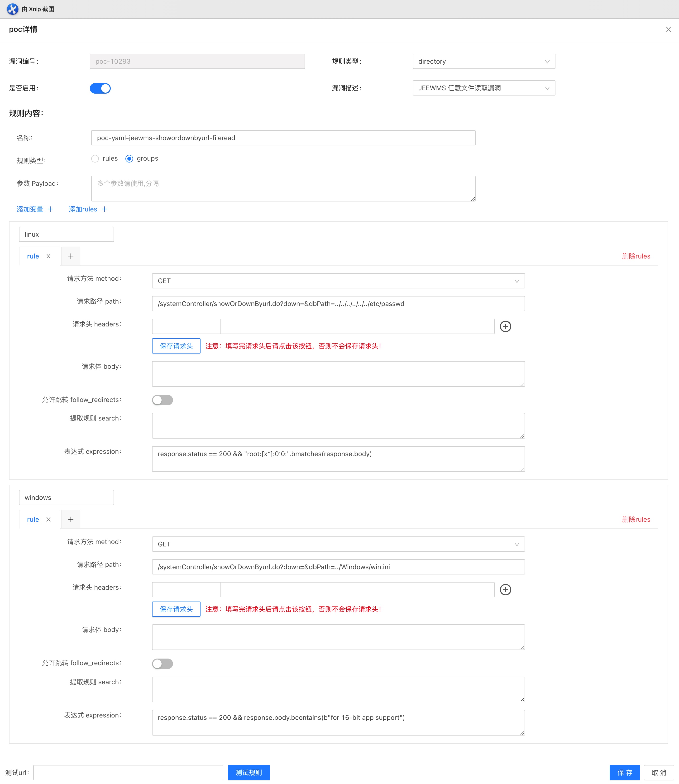Add header row in windows rule
Screen dimensions: 679x784
pyautogui.click(x=505, y=590)
